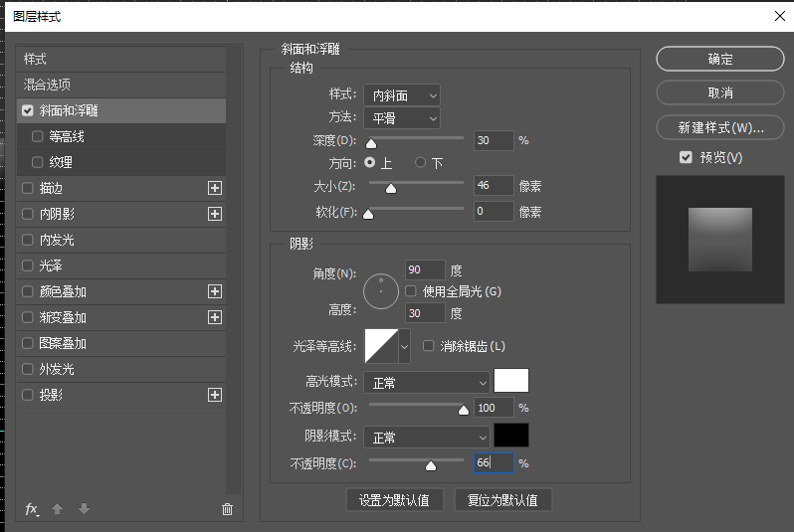Click highlight opacity field showing 100
The height and width of the screenshot is (532, 794).
click(494, 408)
